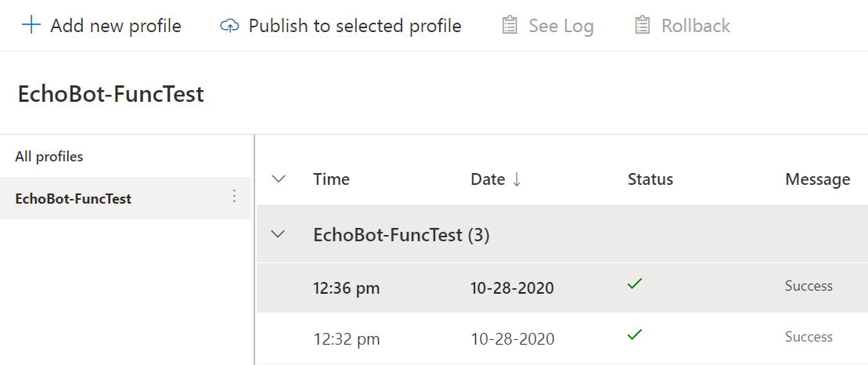868x365 pixels.
Task: Click the Rollback button text
Action: 696,26
